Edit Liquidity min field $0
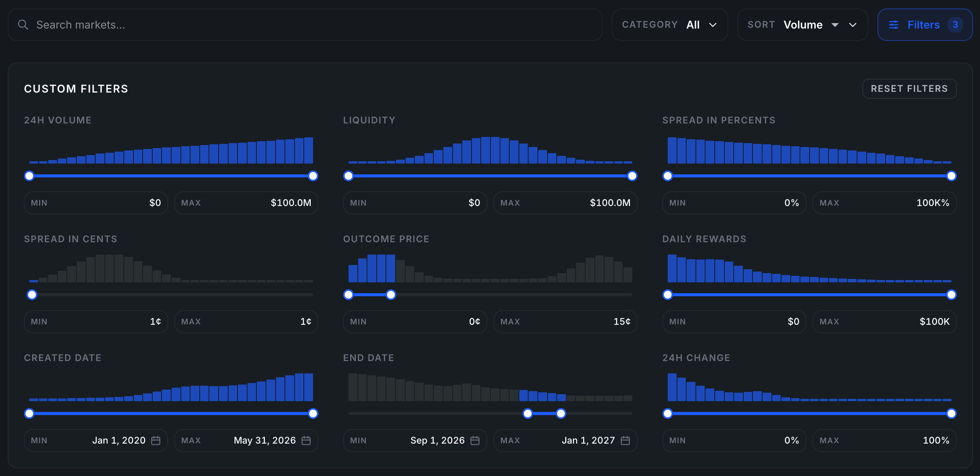This screenshot has width=980, height=476. (x=415, y=203)
